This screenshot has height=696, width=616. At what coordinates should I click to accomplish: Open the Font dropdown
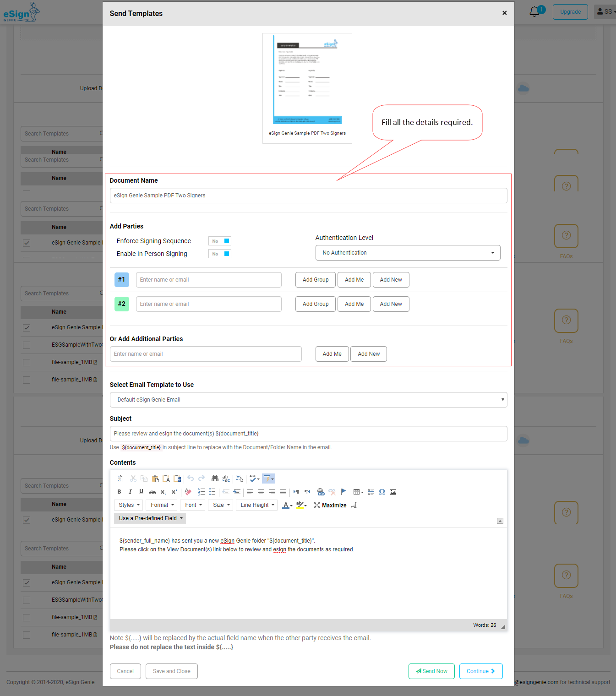coord(193,505)
